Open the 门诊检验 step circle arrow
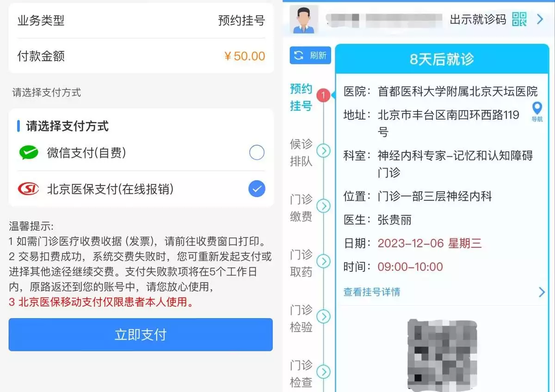Image resolution: width=555 pixels, height=392 pixels. 323,317
